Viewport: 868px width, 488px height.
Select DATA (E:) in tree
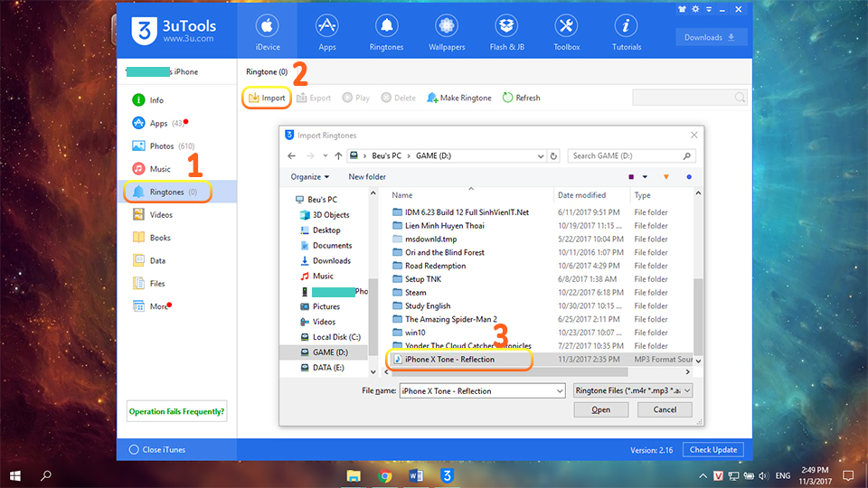coord(327,368)
